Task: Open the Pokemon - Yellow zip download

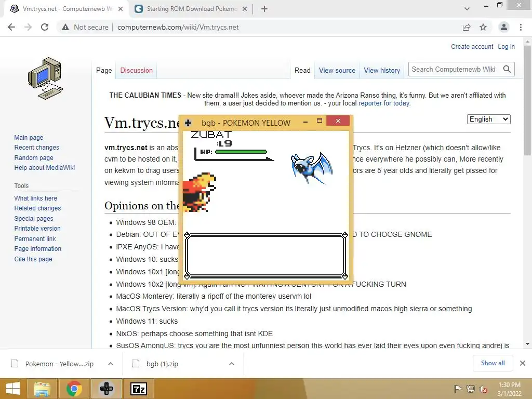Action: [59, 364]
